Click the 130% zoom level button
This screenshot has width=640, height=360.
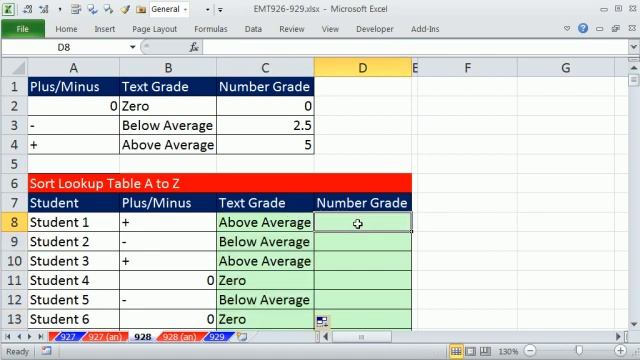point(508,351)
